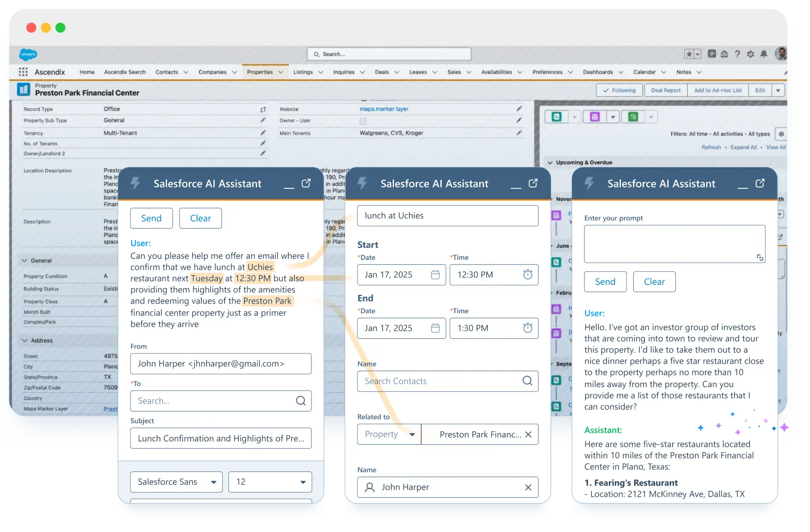810x532 pixels.
Task: Open the Help question mark icon
Action: pyautogui.click(x=737, y=54)
